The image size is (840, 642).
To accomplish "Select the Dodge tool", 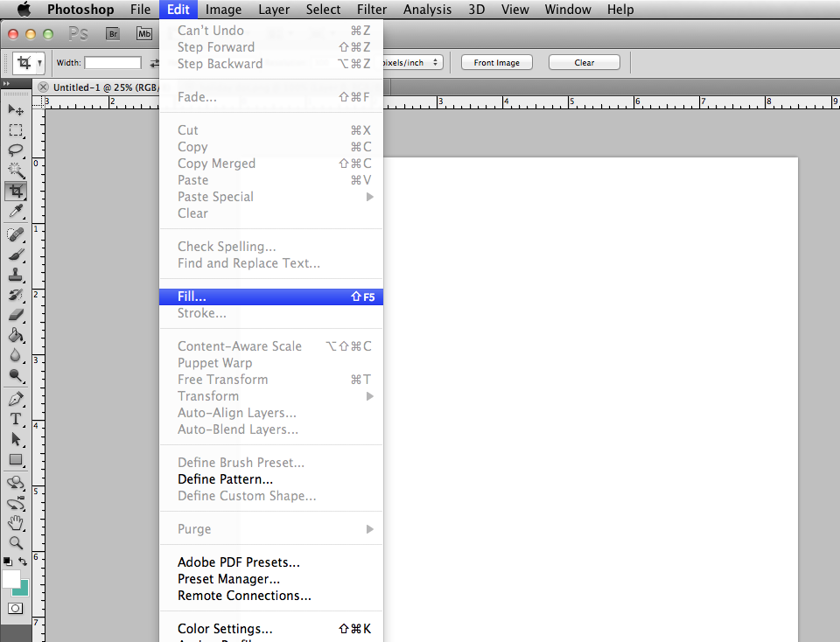I will pos(16,375).
